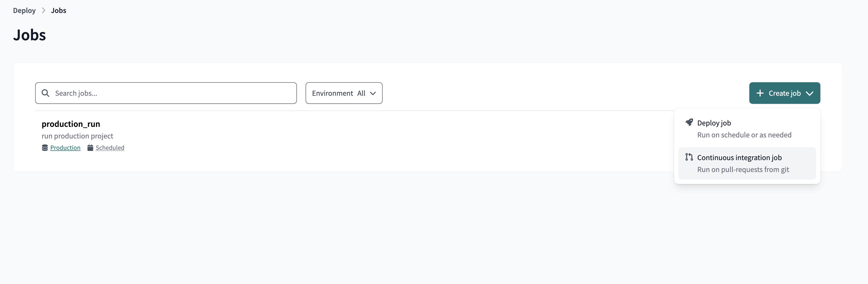Click the breadcrumb chevron separator after Deploy
Viewport: 868px width, 284px height.
(44, 11)
